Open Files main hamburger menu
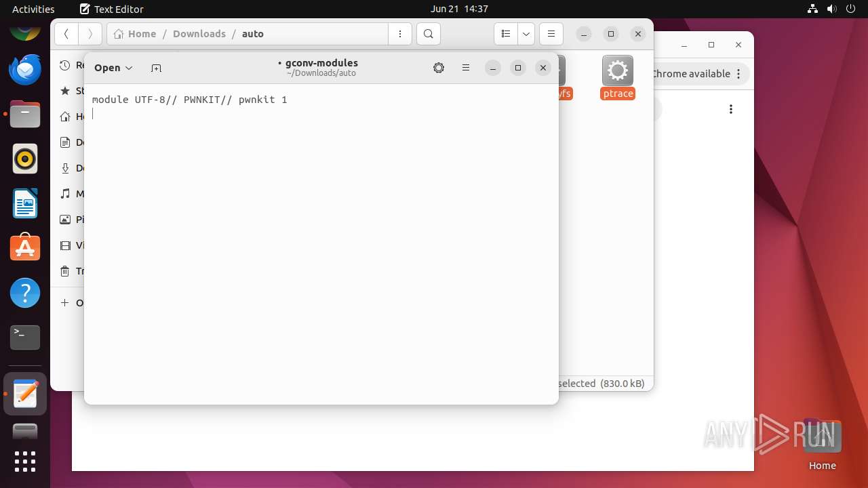 point(551,34)
